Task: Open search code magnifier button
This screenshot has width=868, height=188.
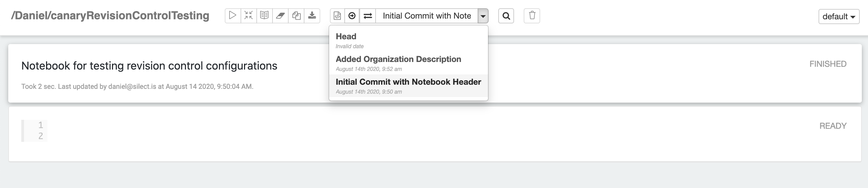Action: [x=506, y=16]
